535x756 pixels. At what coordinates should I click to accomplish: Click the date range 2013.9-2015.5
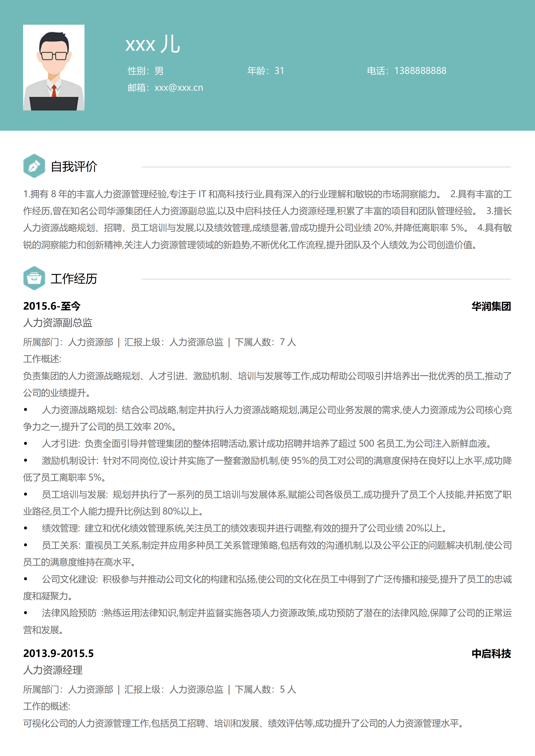click(58, 654)
